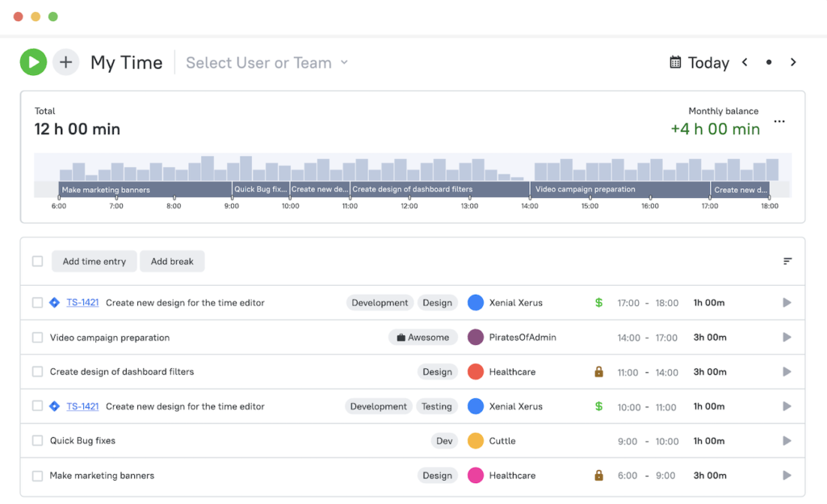Check the Quick Bug fixes entry checkbox
Viewport: 827px width, 504px height.
tap(36, 440)
